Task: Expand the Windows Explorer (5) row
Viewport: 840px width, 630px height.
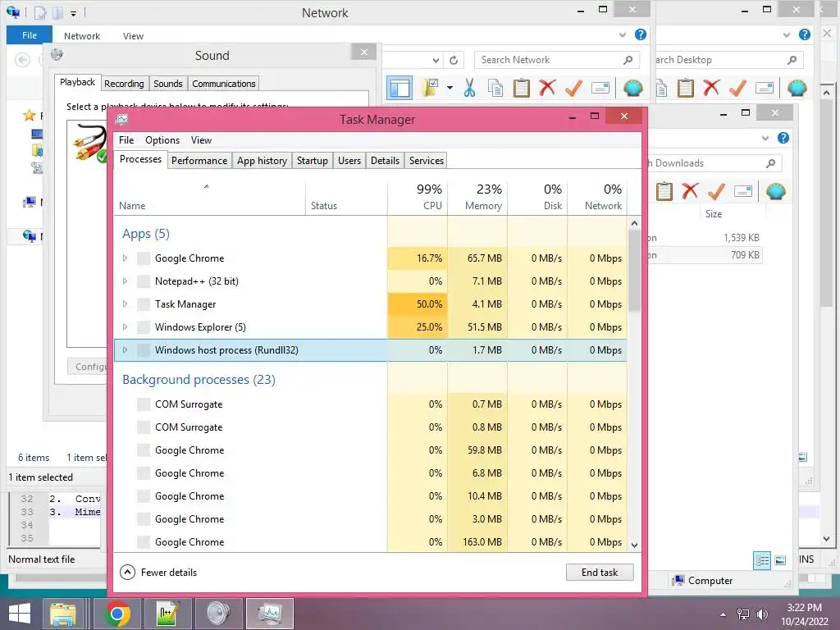Action: tap(125, 327)
